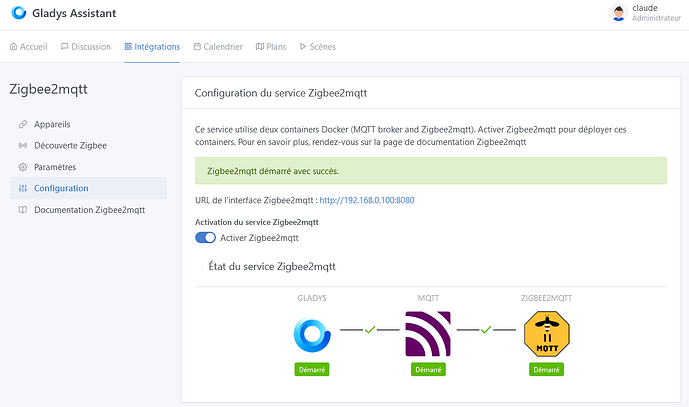Open Paramètres in the sidebar
The width and height of the screenshot is (689, 407).
tap(55, 167)
